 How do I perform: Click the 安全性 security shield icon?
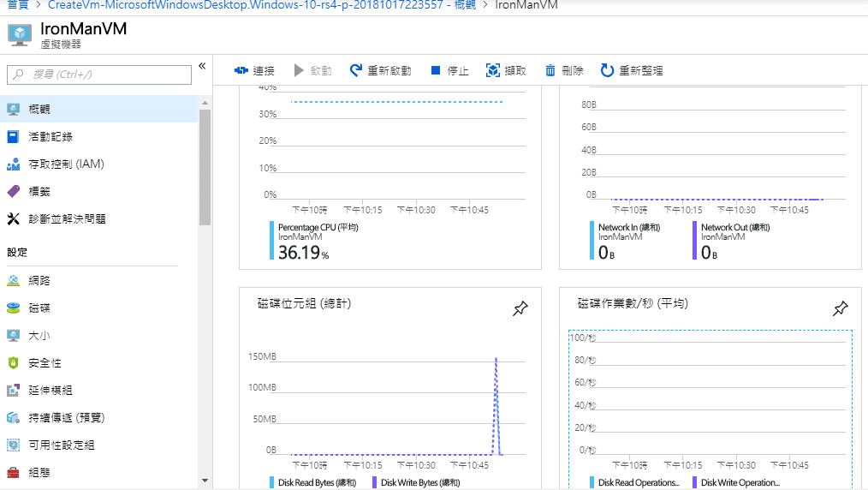tap(14, 362)
